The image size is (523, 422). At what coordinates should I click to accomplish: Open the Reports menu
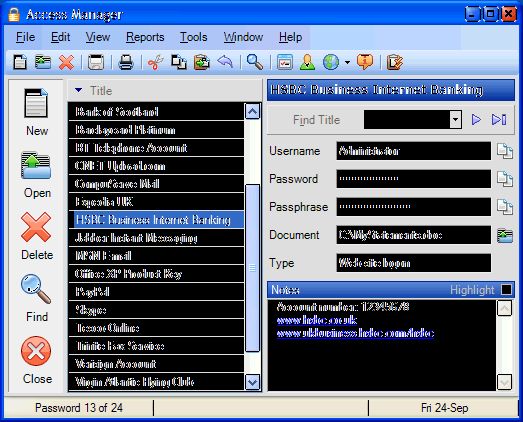(x=145, y=37)
